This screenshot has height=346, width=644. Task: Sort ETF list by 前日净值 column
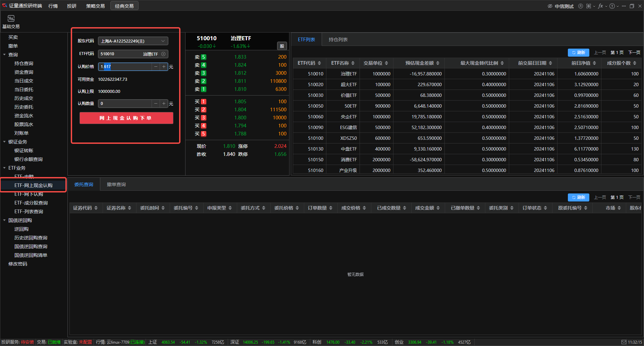coord(584,63)
